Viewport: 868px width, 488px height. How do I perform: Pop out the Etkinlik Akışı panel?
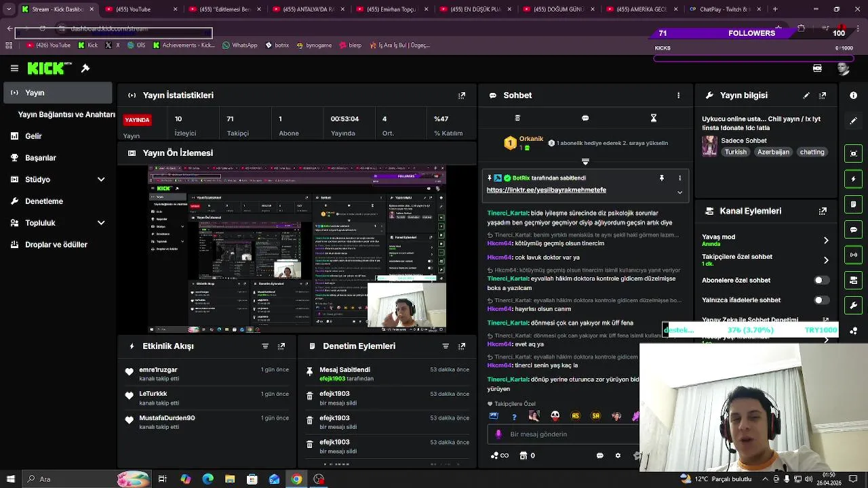281,346
